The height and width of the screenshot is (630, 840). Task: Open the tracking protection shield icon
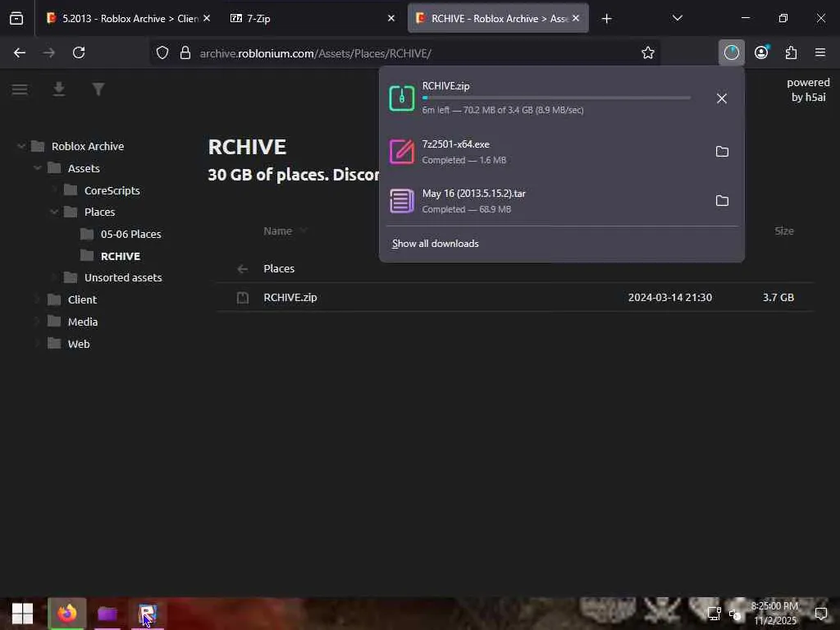click(162, 52)
